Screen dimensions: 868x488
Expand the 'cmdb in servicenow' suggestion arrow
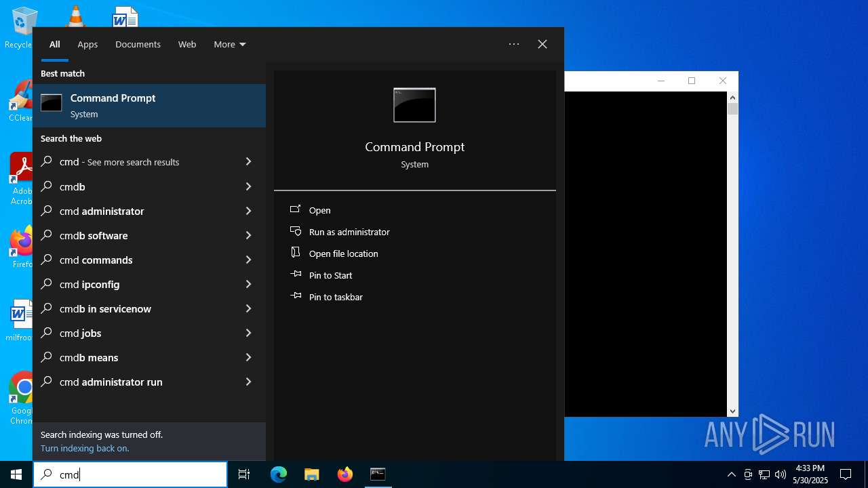point(248,308)
